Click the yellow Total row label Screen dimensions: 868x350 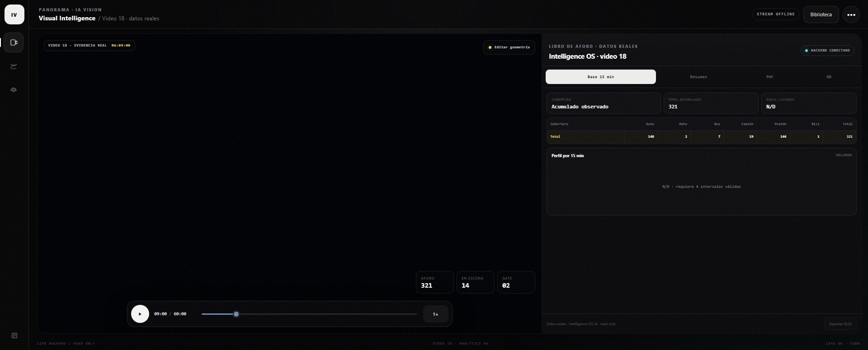[555, 137]
